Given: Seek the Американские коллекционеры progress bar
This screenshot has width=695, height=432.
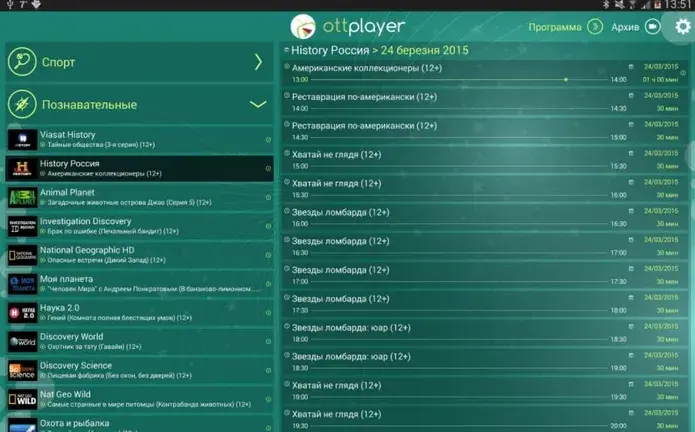Looking at the screenshot, I should pos(460,80).
